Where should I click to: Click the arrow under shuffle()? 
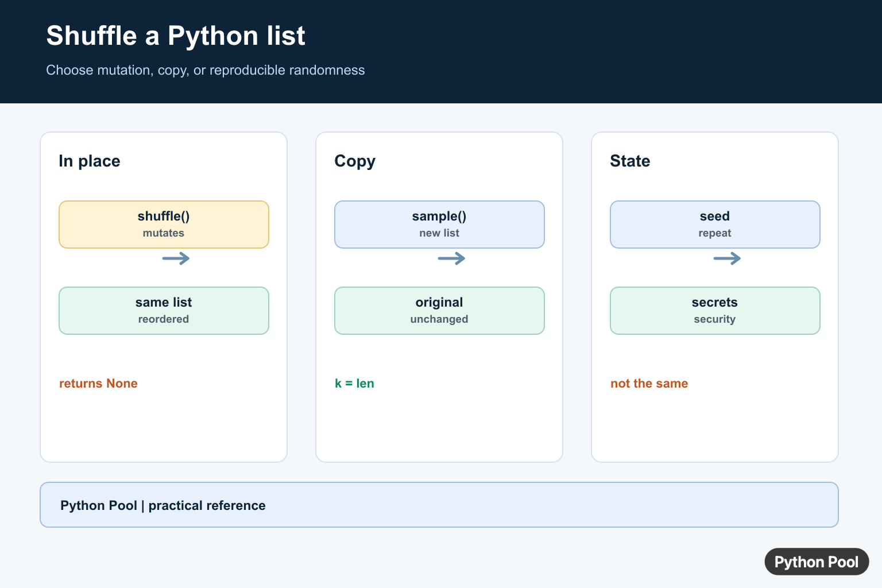point(176,258)
